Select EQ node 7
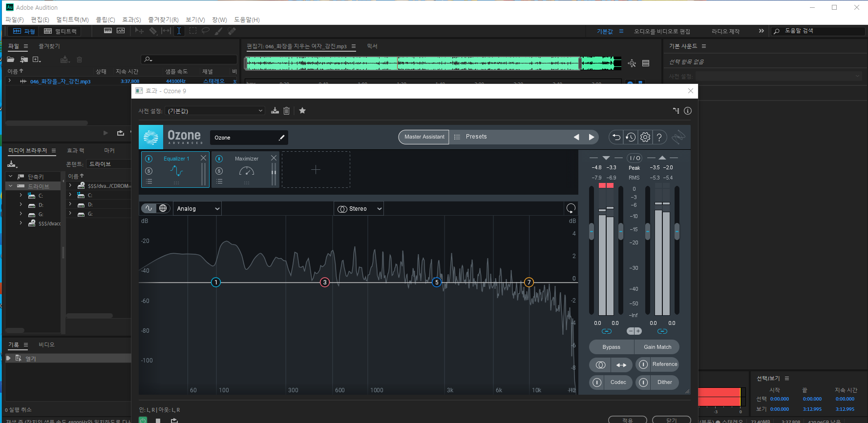 [529, 282]
